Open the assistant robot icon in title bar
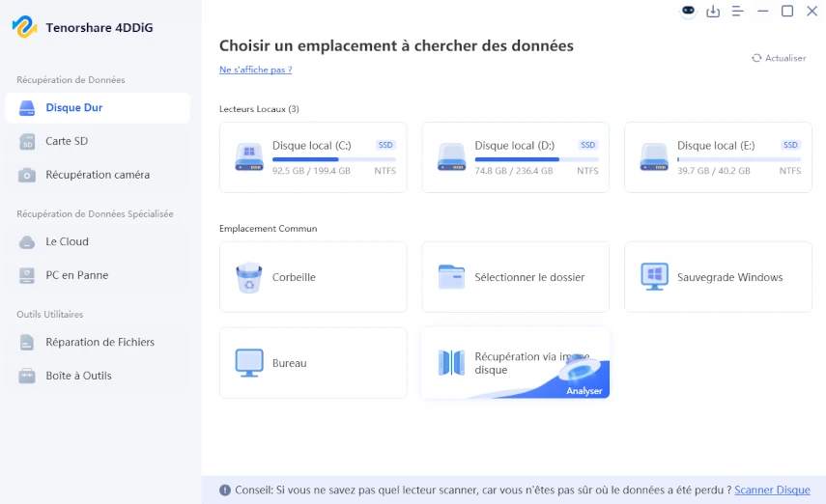This screenshot has height=504, width=826. tap(688, 11)
